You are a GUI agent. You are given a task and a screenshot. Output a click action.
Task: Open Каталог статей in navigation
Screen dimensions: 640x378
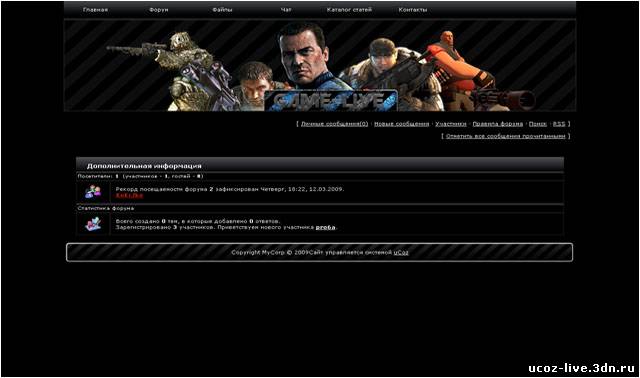(349, 9)
